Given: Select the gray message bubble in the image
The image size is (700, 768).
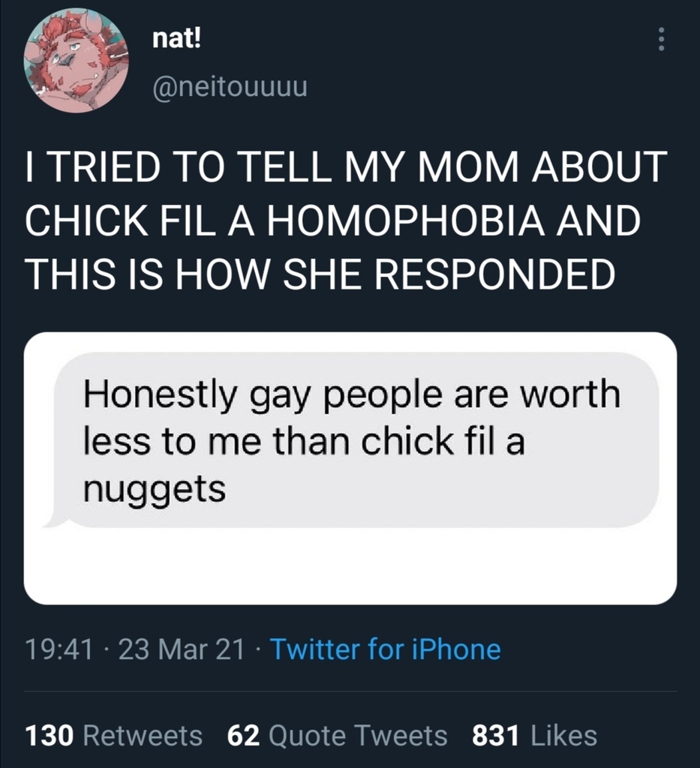Looking at the screenshot, I should pyautogui.click(x=351, y=439).
